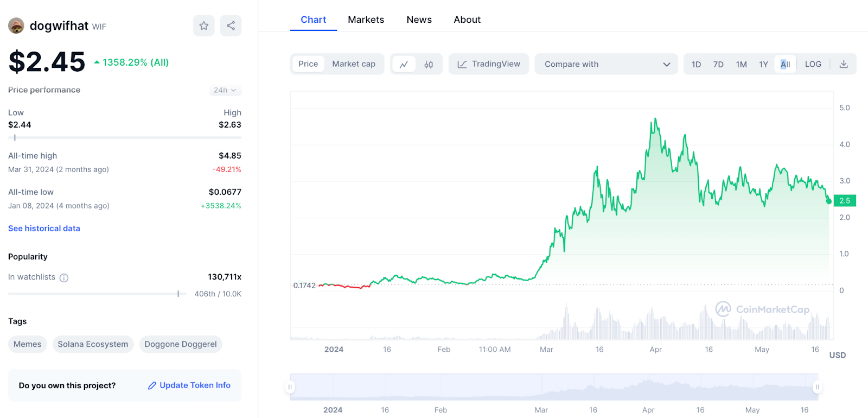Click the +3538.24% percentage text

coord(221,206)
